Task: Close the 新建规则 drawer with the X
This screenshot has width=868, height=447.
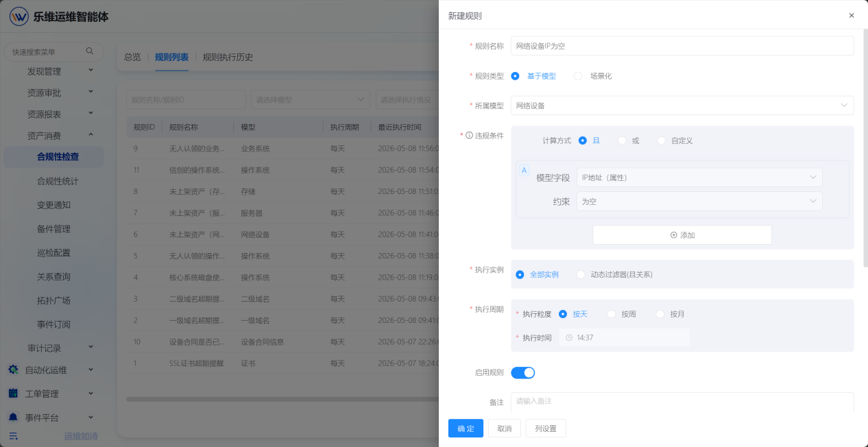Action: pyautogui.click(x=852, y=15)
